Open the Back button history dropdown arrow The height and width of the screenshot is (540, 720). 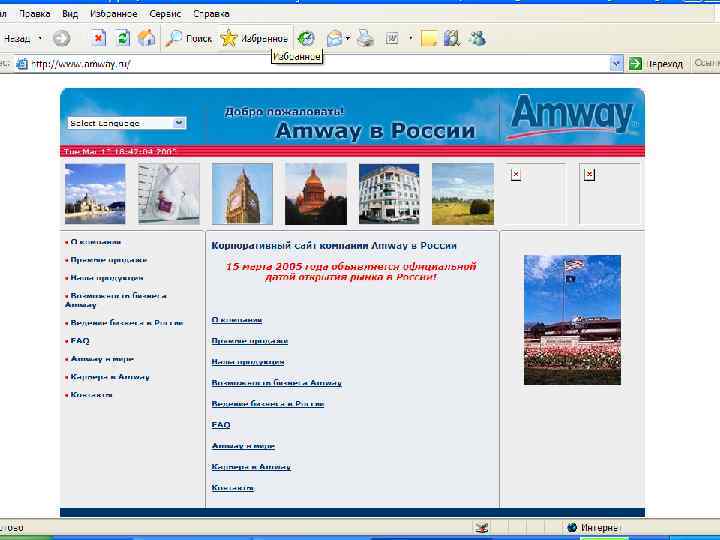[40, 39]
